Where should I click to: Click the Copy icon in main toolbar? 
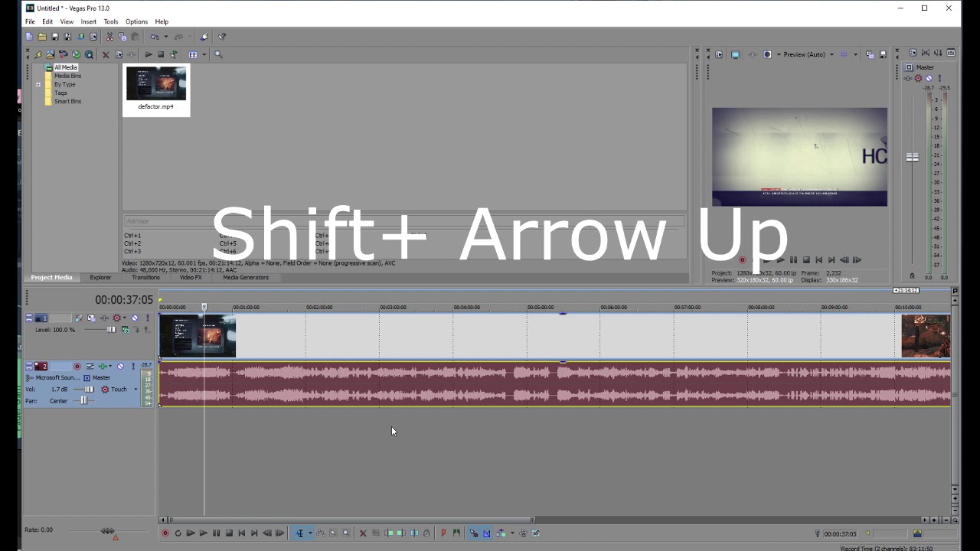122,37
